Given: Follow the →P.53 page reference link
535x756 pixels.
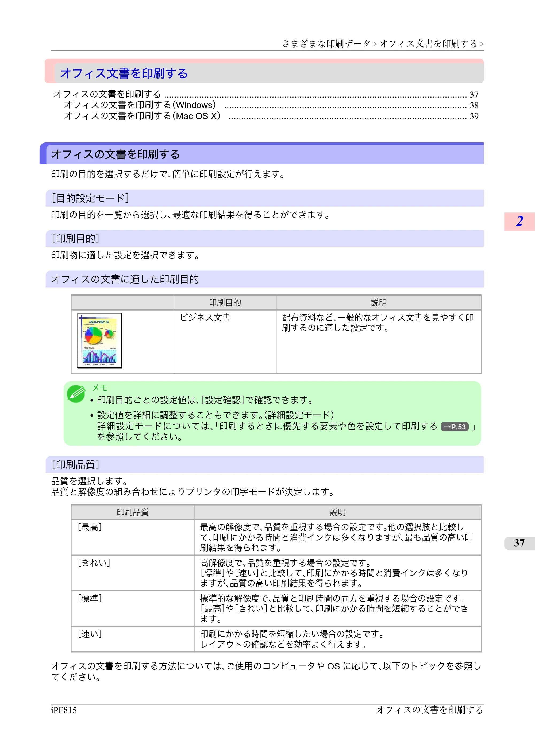Looking at the screenshot, I should 455,427.
